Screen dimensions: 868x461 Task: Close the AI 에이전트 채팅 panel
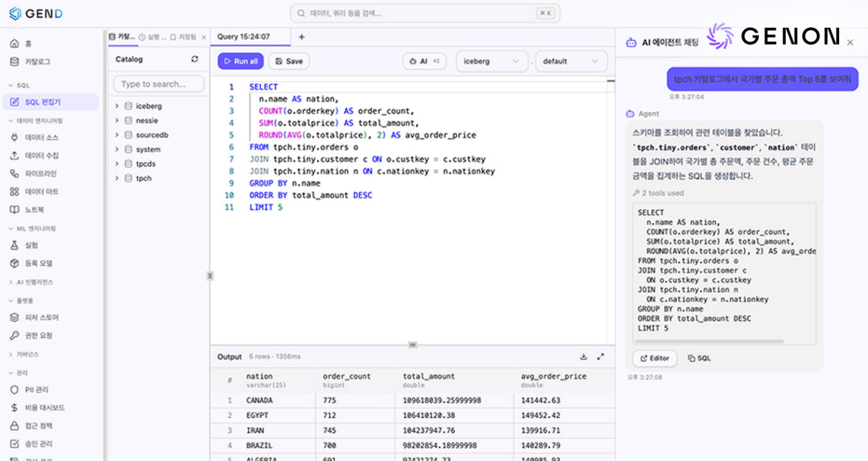click(x=850, y=42)
